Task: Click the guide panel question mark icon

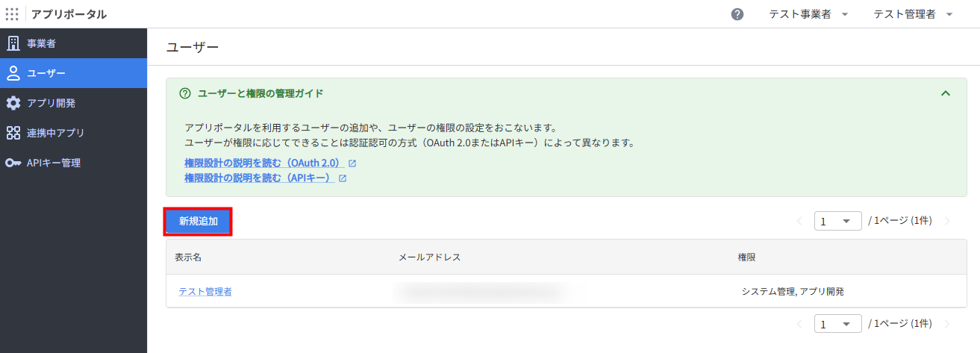Action: coord(185,93)
